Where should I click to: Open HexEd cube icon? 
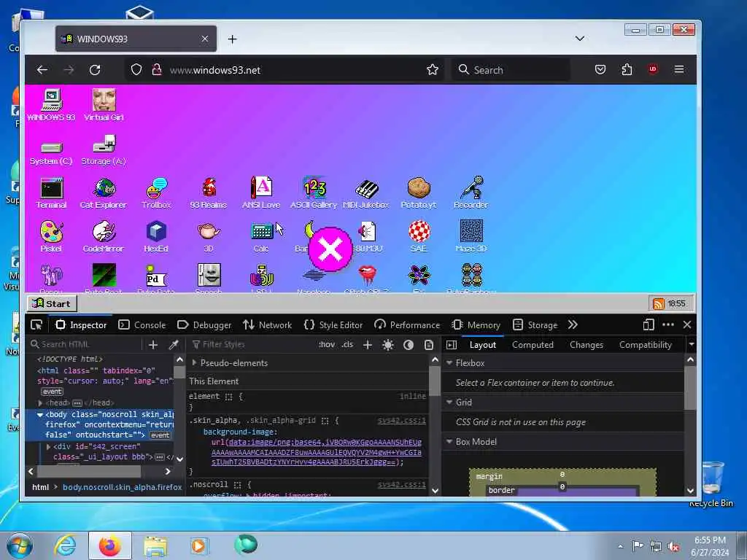pyautogui.click(x=156, y=236)
